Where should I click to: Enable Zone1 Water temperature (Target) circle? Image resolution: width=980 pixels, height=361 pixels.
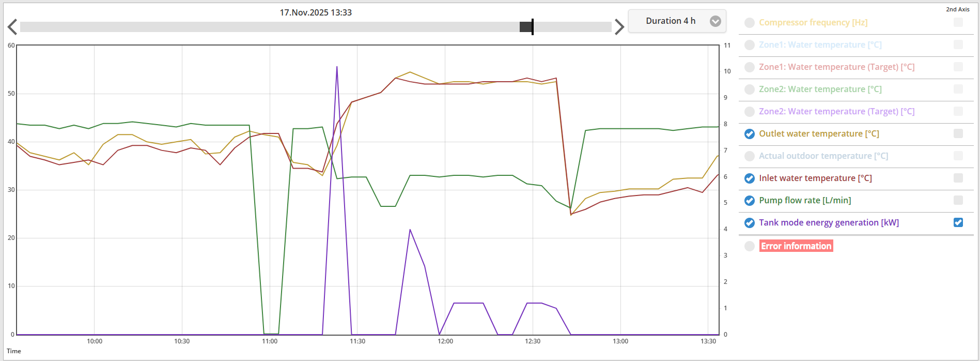pyautogui.click(x=750, y=67)
